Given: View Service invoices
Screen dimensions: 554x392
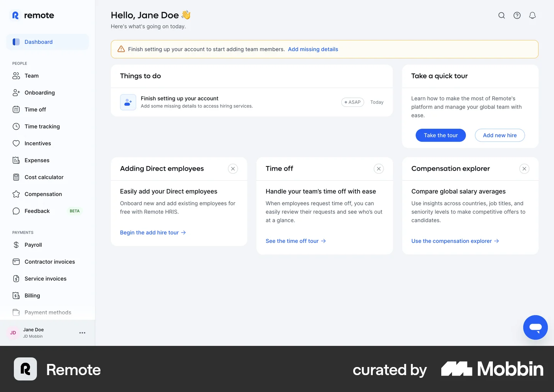Looking at the screenshot, I should tap(47, 279).
